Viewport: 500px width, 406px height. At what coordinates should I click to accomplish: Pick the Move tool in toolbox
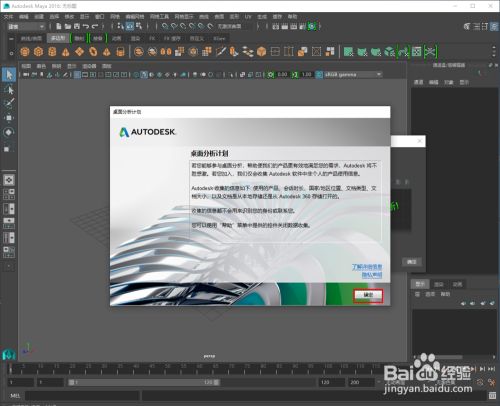pos(9,118)
